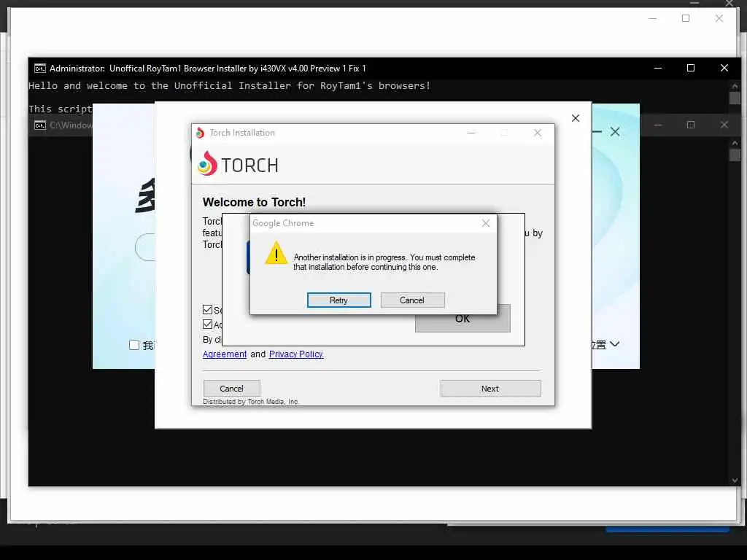The width and height of the screenshot is (747, 560).
Task: Open the Agreement link in Torch installer
Action: point(225,354)
